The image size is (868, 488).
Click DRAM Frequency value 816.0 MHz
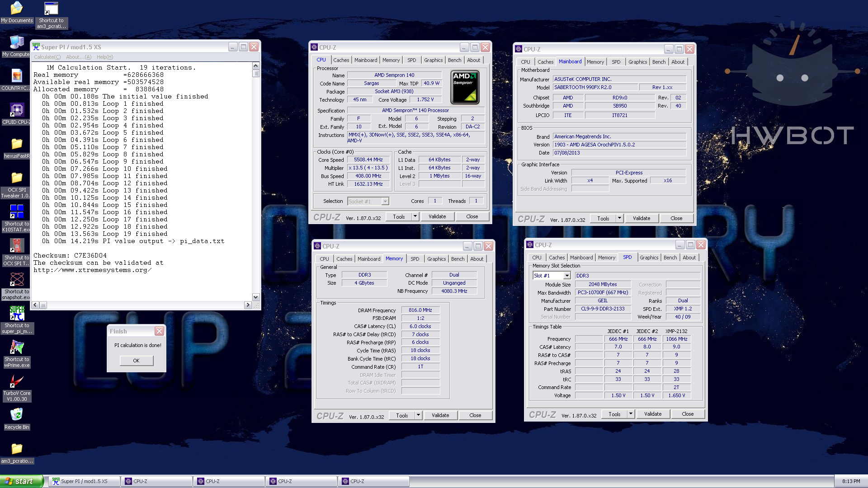[x=420, y=310]
